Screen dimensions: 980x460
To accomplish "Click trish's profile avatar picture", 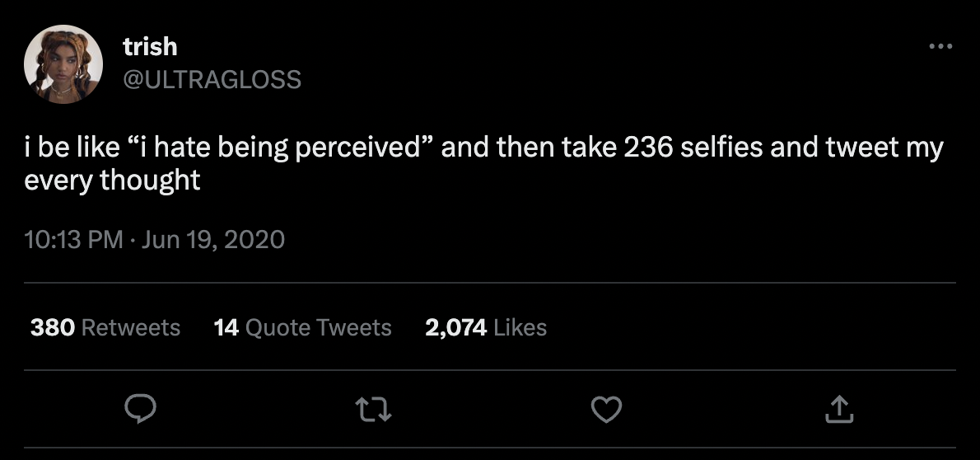I will point(63,63).
